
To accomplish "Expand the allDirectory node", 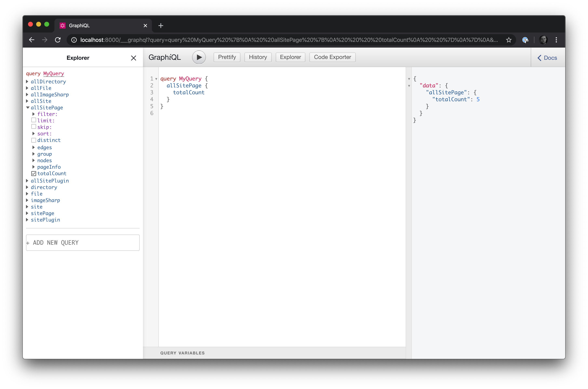I will pos(27,81).
